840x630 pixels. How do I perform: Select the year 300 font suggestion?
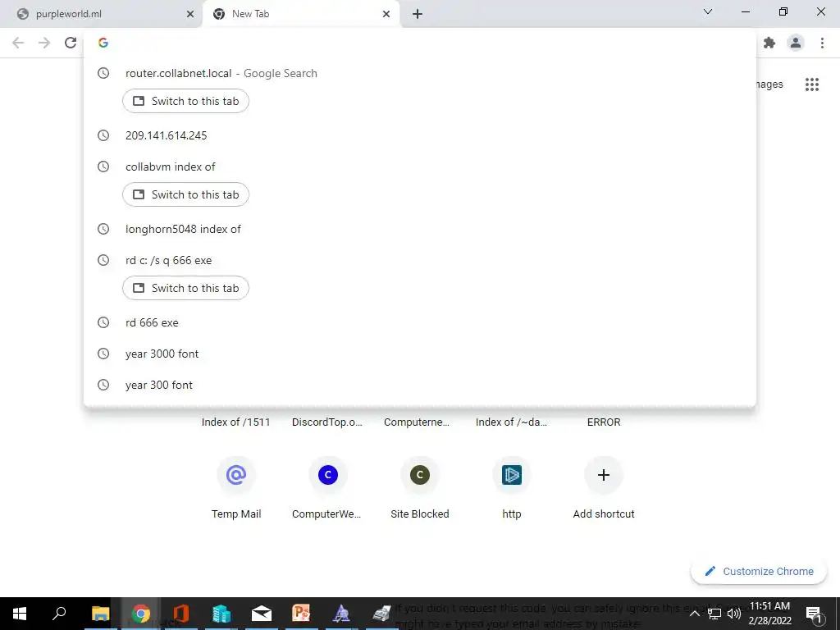pyautogui.click(x=420, y=385)
